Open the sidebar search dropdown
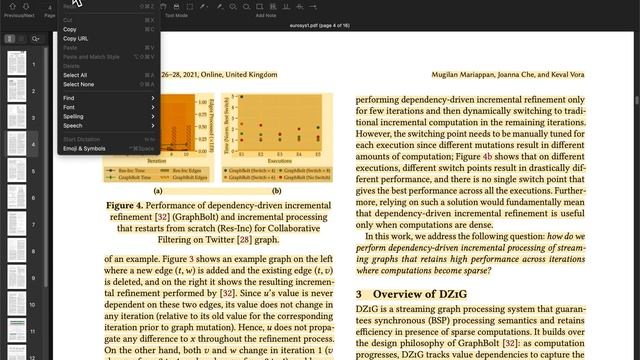Screen dimensions: 640x360 36,39
